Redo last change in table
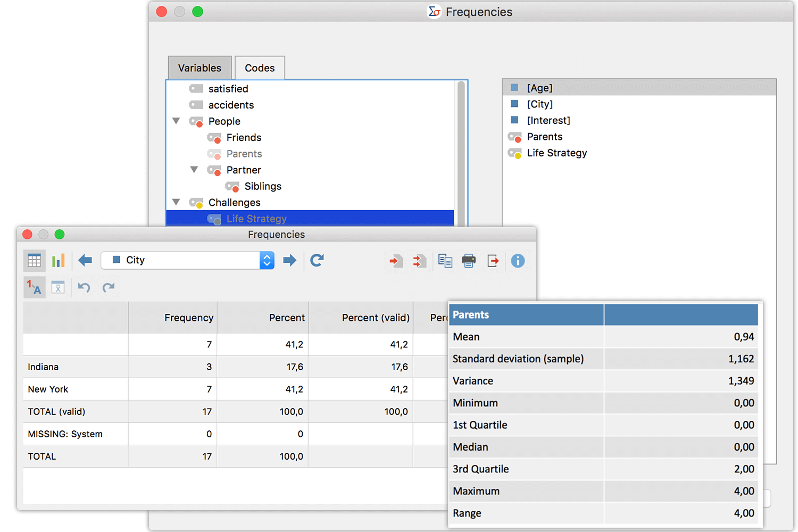 [x=109, y=287]
